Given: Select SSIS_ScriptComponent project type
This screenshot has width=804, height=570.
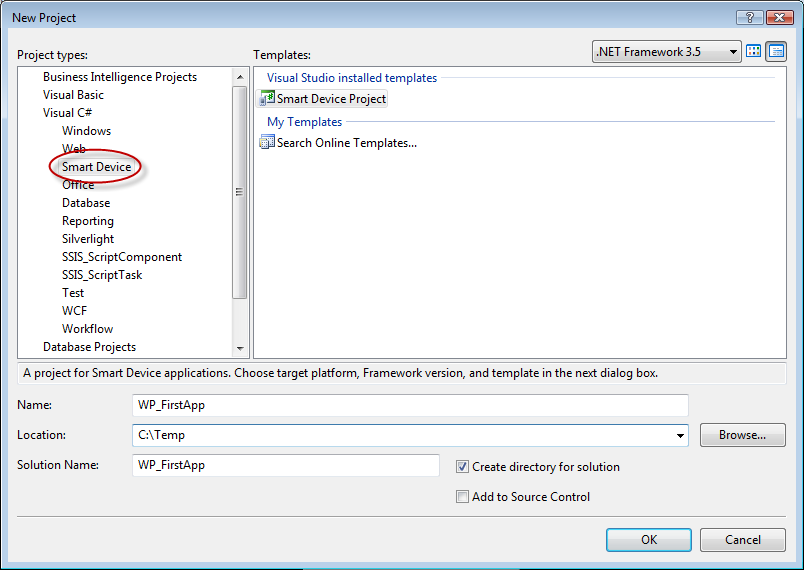Looking at the screenshot, I should coord(122,257).
